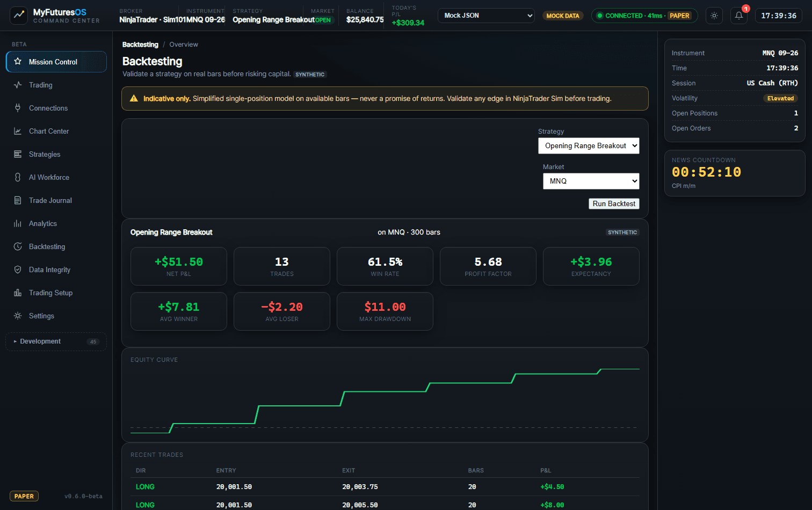Open Trade Journal in sidebar
Viewport: 812px width, 510px height.
pyautogui.click(x=56, y=200)
